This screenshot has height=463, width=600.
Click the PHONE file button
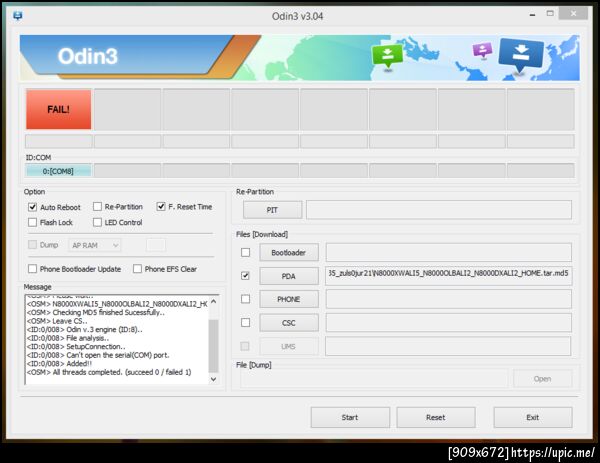(x=289, y=299)
